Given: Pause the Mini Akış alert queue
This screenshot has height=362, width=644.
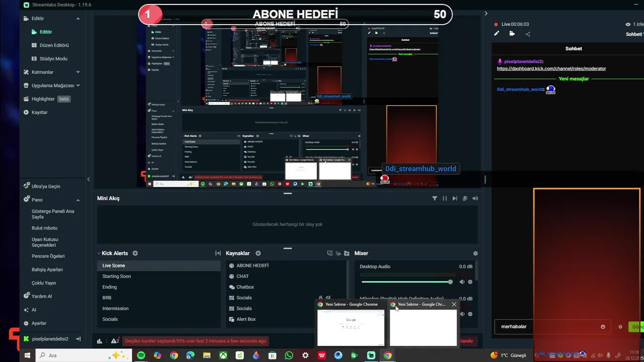Looking at the screenshot, I should click(x=445, y=199).
